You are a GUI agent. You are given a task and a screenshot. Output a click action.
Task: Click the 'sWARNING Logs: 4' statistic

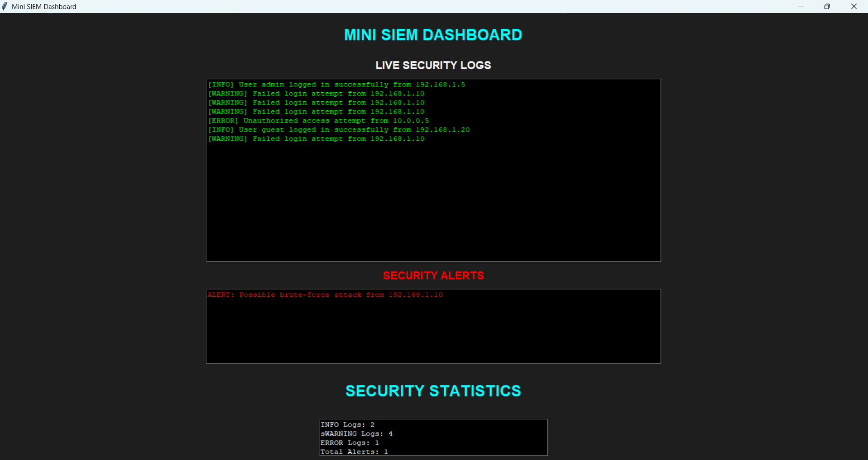point(357,434)
